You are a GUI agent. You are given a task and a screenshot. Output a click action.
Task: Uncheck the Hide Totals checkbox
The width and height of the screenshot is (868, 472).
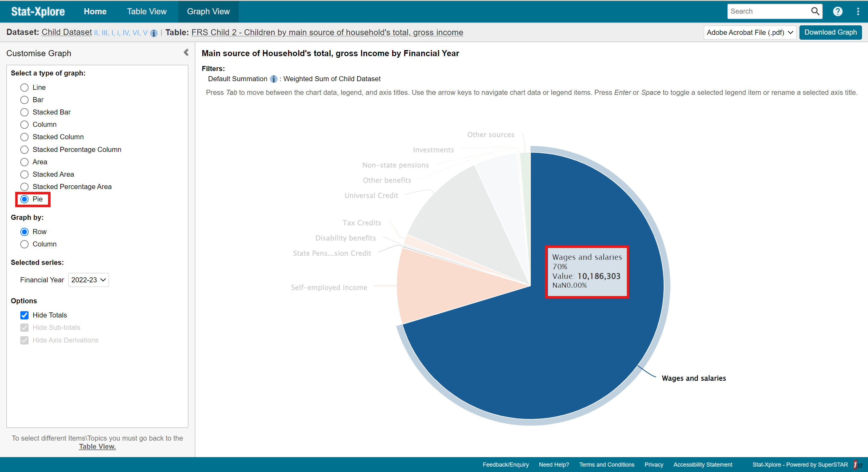(x=24, y=315)
